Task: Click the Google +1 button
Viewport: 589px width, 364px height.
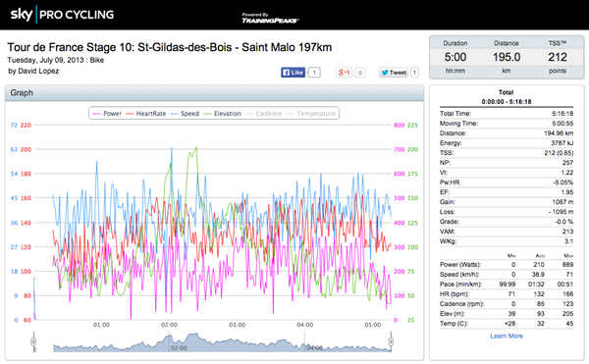Action: [344, 73]
